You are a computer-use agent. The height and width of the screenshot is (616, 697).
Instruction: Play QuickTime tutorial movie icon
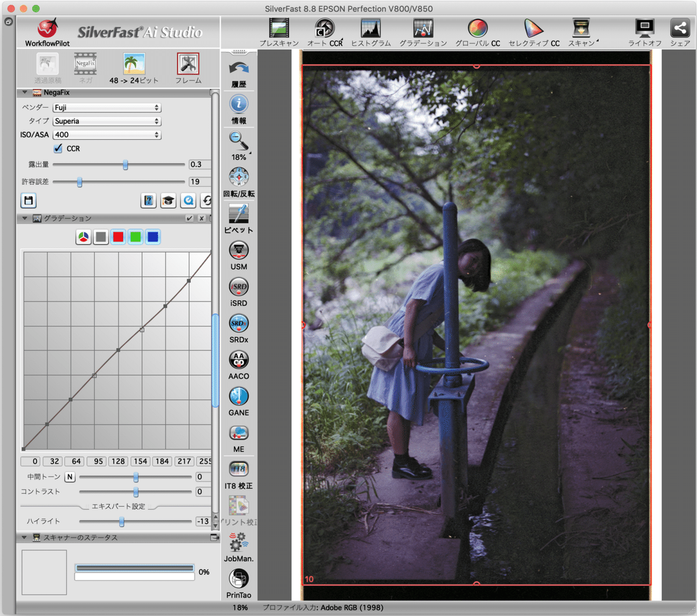tap(188, 201)
